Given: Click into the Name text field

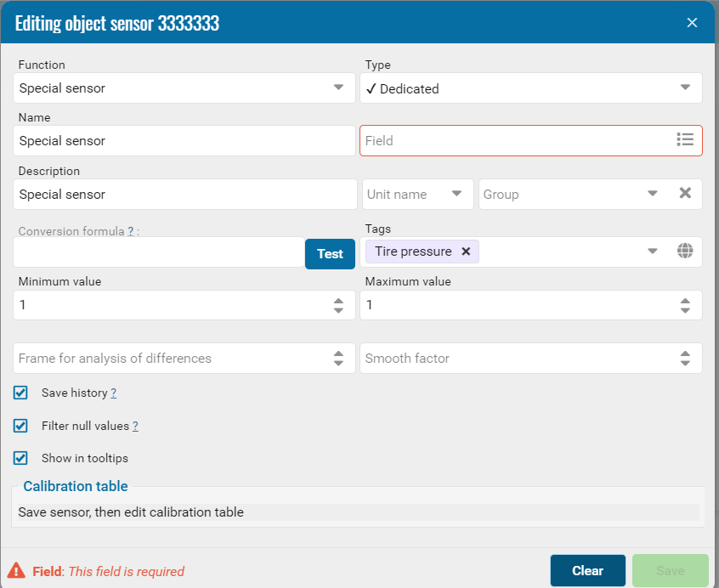Looking at the screenshot, I should 184,141.
